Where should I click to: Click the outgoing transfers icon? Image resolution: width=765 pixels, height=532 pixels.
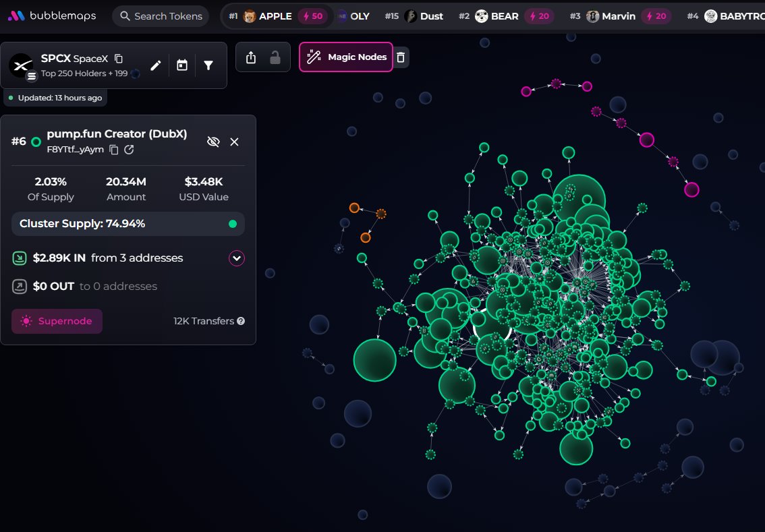20,287
